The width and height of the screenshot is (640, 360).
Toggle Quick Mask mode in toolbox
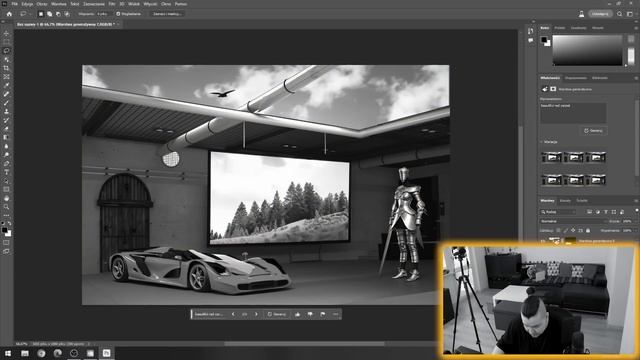coord(6,243)
